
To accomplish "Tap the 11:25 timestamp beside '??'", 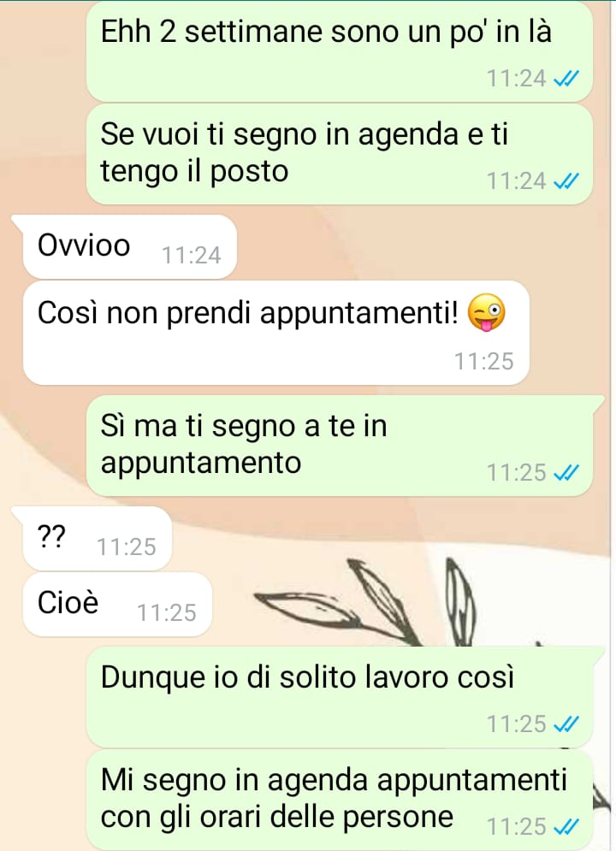I will tap(127, 547).
